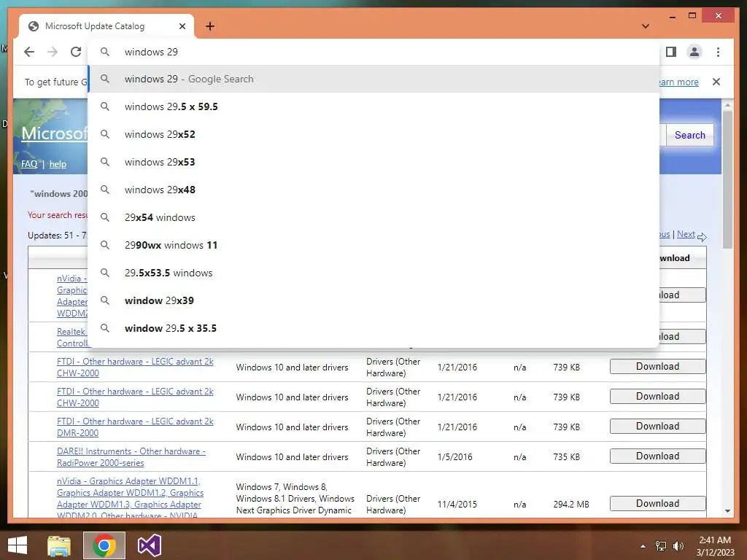Open 'FTDI - LEGIC advant 2k DMR-2000' link

click(x=135, y=427)
